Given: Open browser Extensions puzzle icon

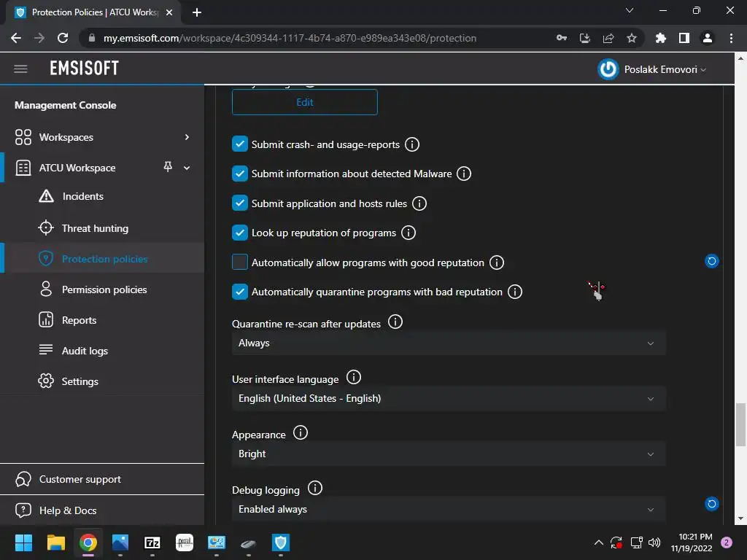Looking at the screenshot, I should 660,38.
